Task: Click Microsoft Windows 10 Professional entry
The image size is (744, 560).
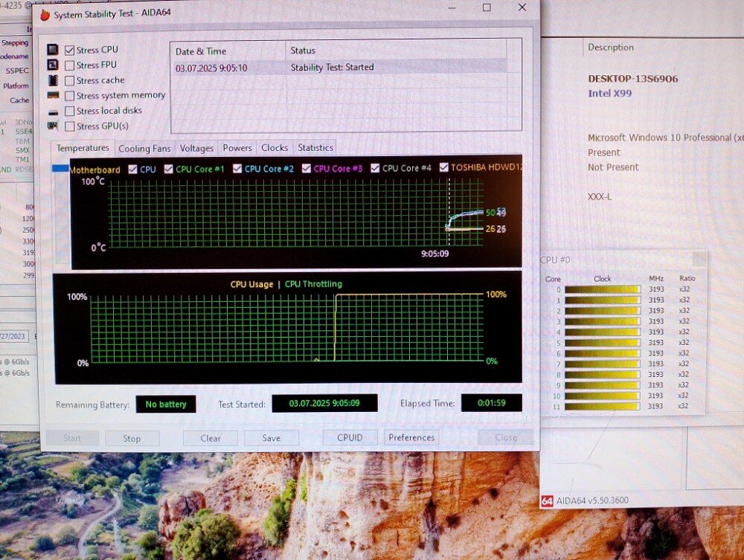Action: click(x=666, y=138)
